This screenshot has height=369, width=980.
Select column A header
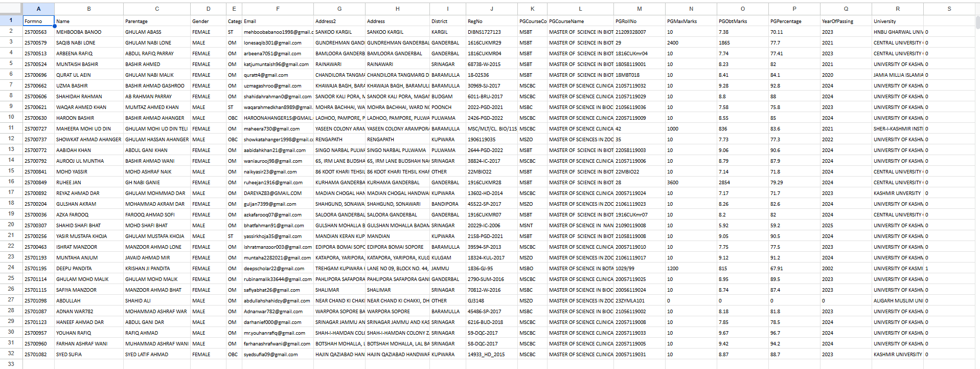(38, 9)
